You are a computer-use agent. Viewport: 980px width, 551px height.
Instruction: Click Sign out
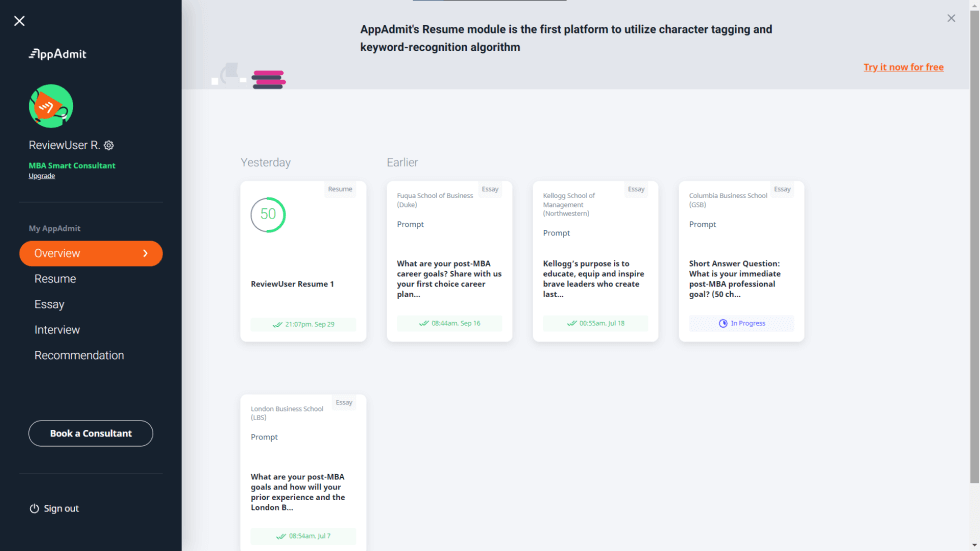[61, 509]
